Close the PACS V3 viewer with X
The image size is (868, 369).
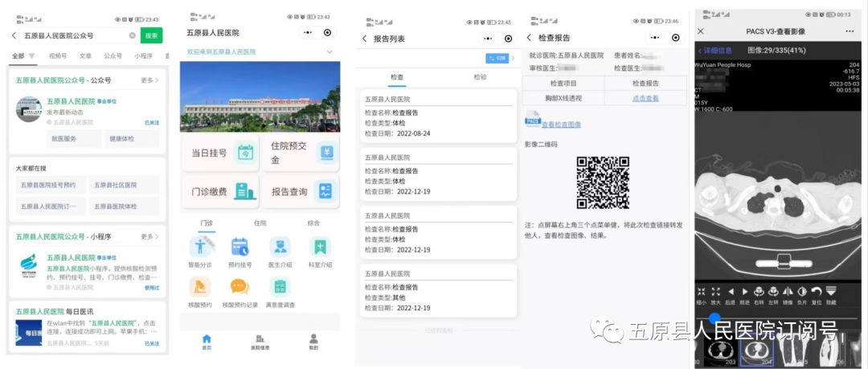click(x=702, y=31)
